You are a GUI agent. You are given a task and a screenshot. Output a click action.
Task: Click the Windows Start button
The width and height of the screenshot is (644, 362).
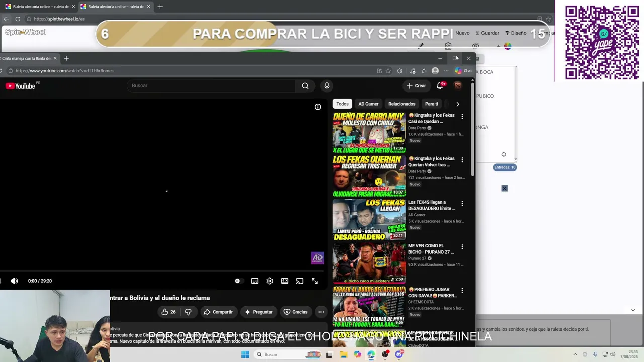245,354
